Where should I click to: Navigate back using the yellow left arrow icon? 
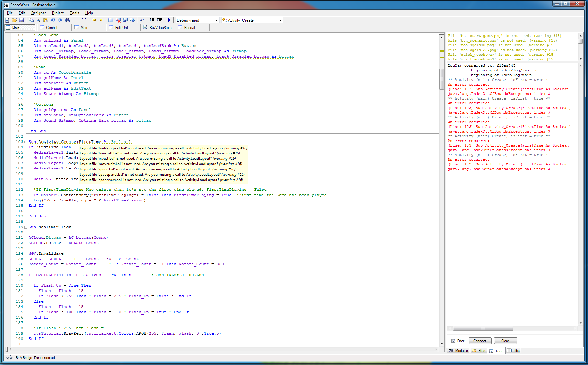(x=94, y=20)
